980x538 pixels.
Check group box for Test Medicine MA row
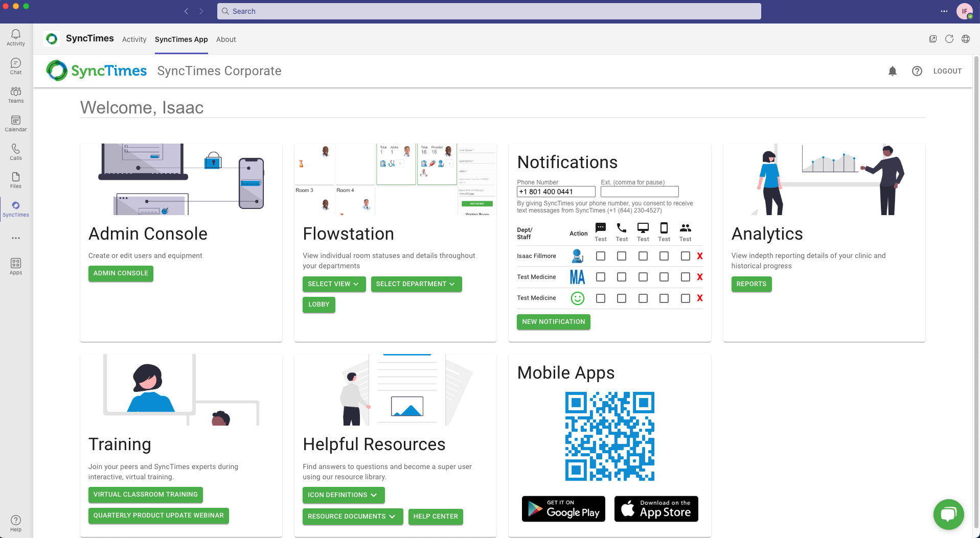[x=686, y=277]
